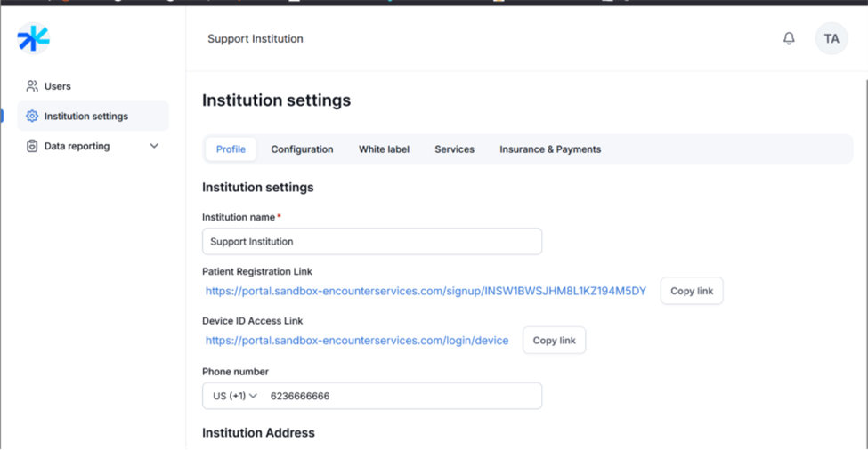
Task: Go to the White label tab
Action: tap(384, 149)
